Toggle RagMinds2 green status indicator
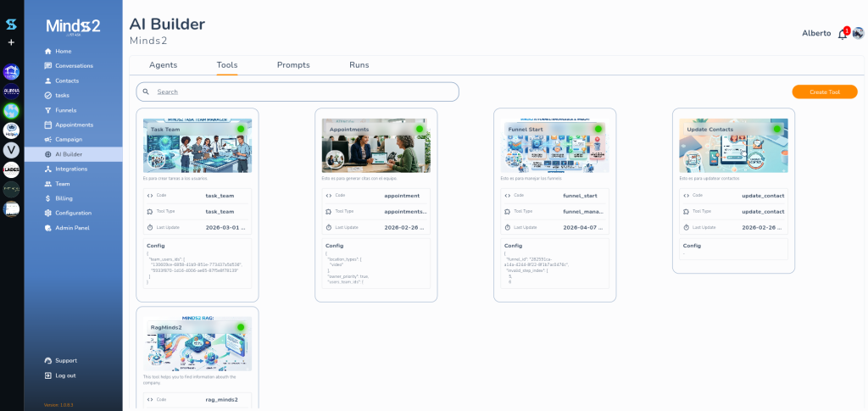The image size is (868, 411). point(241,327)
